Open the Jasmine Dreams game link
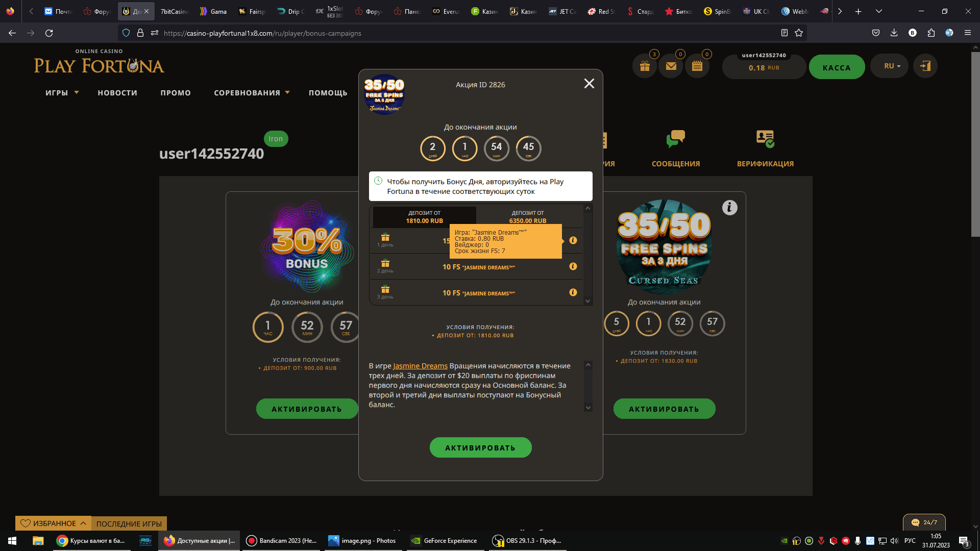The width and height of the screenshot is (980, 551). [x=420, y=366]
